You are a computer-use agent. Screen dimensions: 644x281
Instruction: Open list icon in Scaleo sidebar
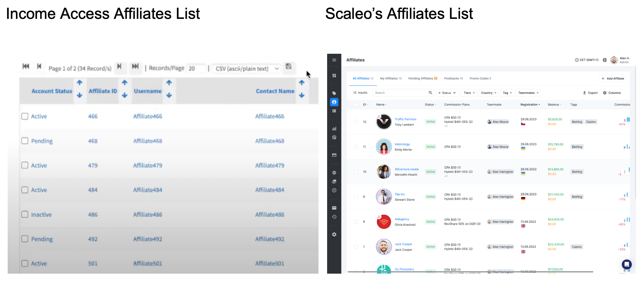[334, 111]
